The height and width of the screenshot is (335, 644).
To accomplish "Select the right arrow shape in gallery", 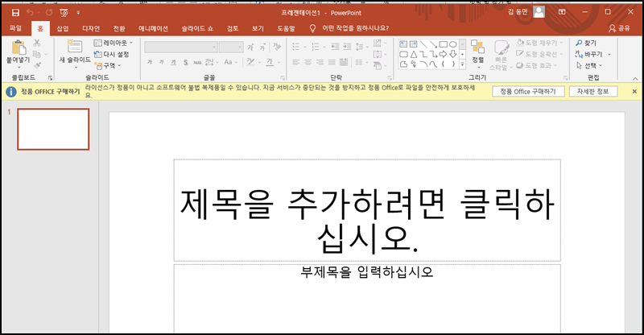I will click(x=444, y=54).
